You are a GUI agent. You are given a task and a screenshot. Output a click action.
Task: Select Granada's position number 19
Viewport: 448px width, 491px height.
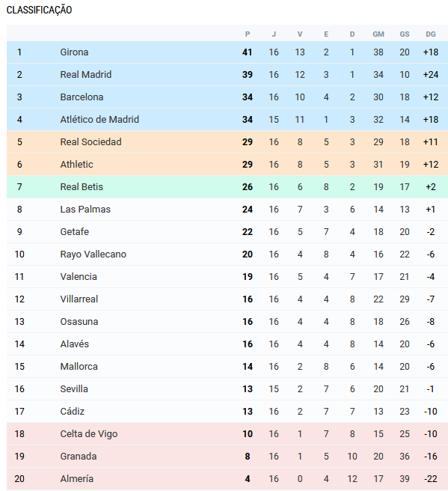(x=19, y=457)
